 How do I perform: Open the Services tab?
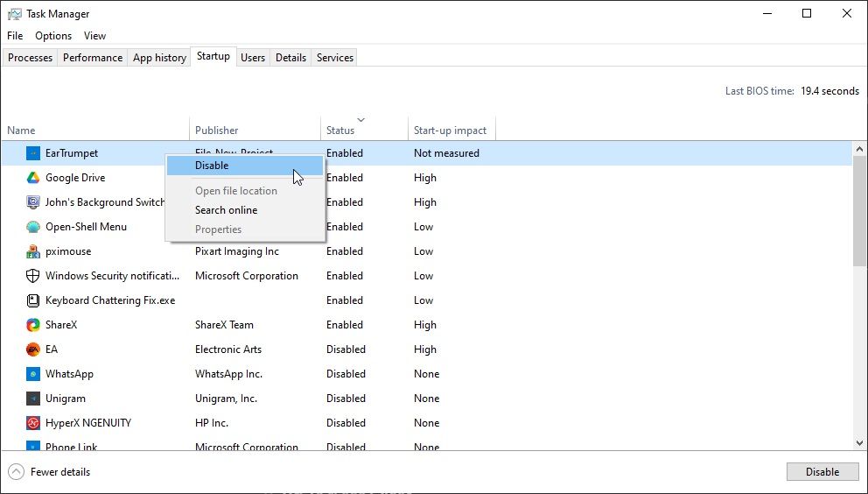(x=335, y=58)
